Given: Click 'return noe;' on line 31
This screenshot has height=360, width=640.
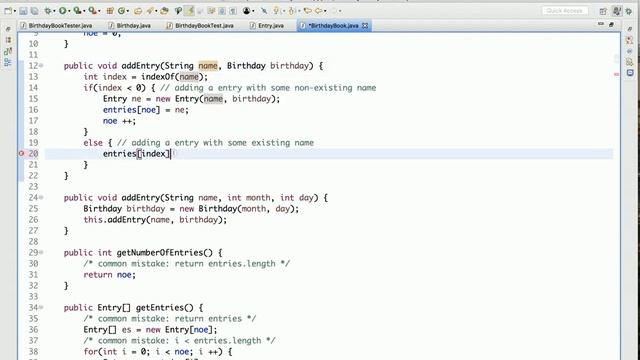Looking at the screenshot, I should [x=109, y=275].
